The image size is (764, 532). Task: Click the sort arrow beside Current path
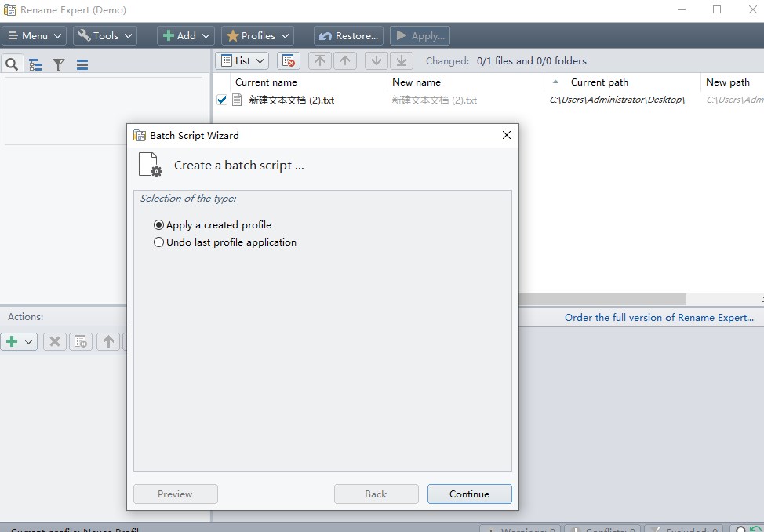(555, 82)
